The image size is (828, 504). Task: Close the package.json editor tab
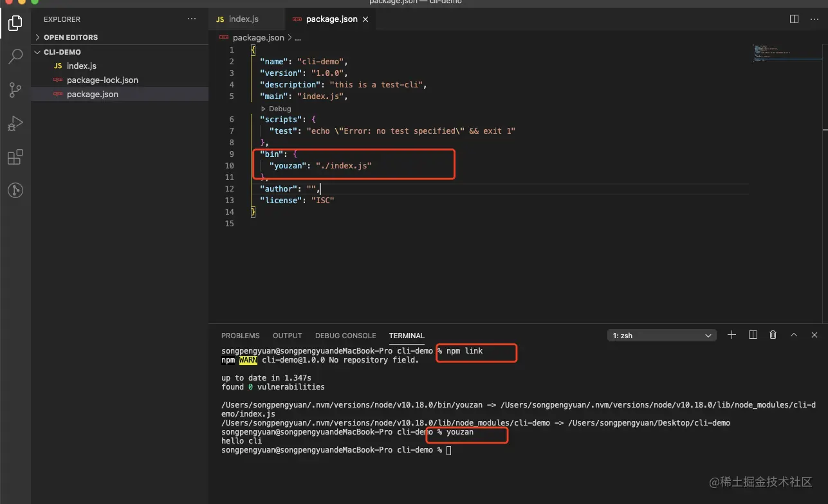point(366,19)
